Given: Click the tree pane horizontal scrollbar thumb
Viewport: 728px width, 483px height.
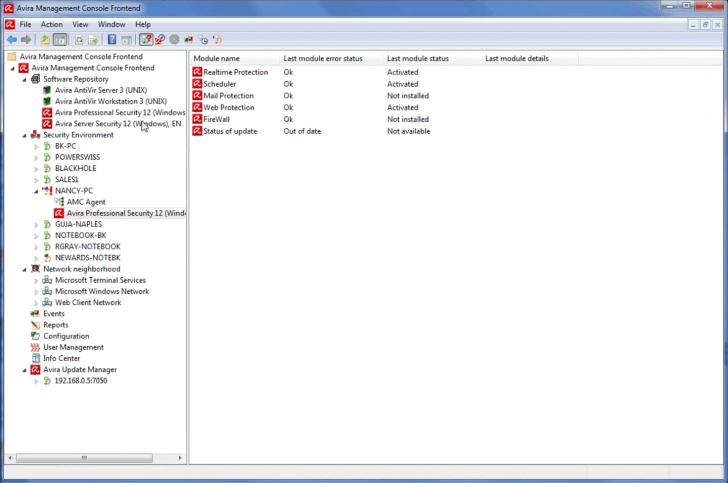Looking at the screenshot, I should 84,458.
